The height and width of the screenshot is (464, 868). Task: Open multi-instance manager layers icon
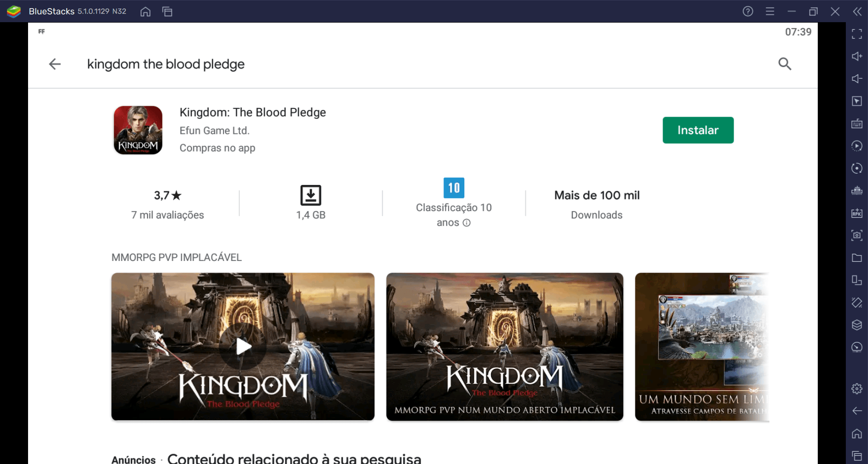pos(857,325)
